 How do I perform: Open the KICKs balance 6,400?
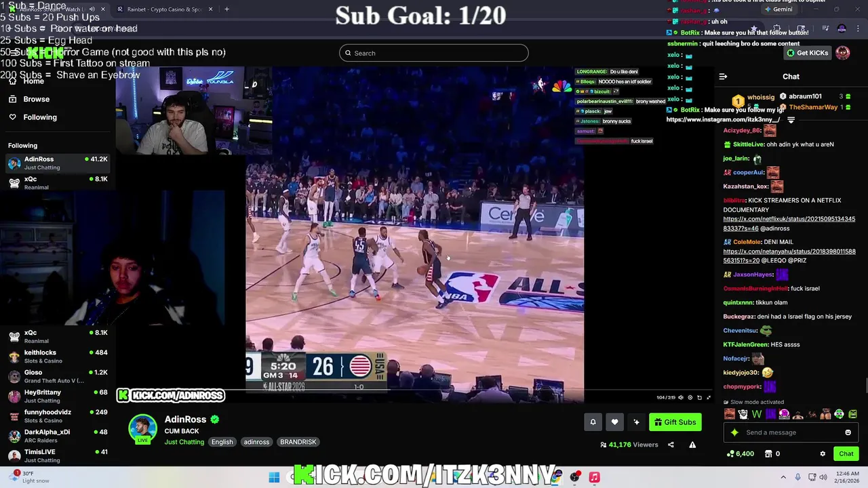[x=741, y=453]
